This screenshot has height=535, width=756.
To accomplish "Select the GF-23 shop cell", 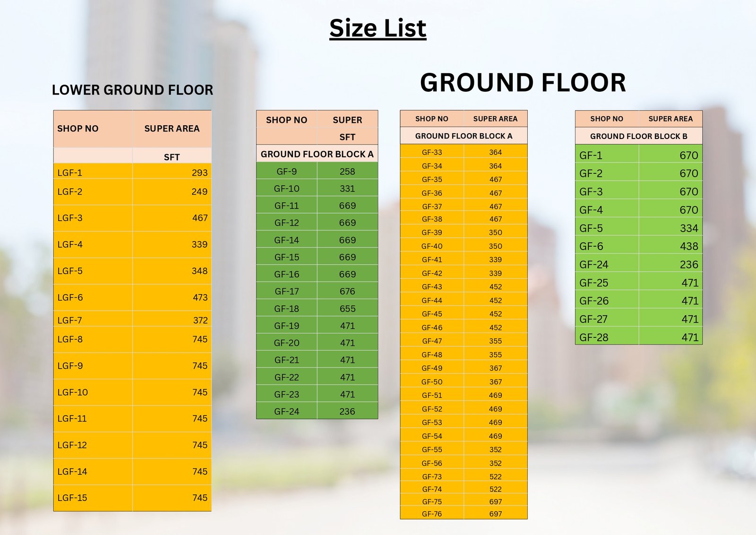I will click(x=286, y=394).
